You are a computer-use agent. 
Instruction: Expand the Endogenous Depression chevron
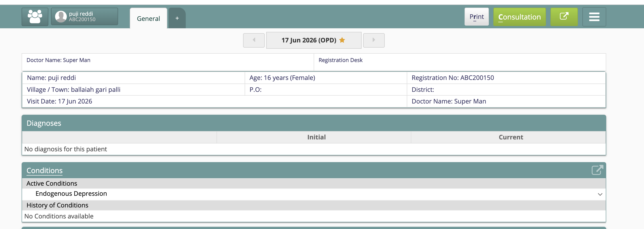600,194
